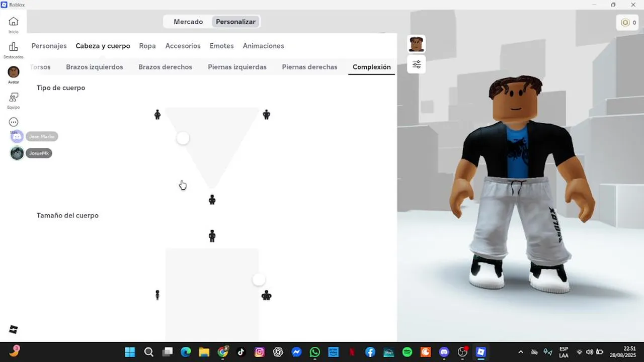This screenshot has width=644, height=362.
Task: Open TikTok from taskbar
Action: [x=241, y=352]
